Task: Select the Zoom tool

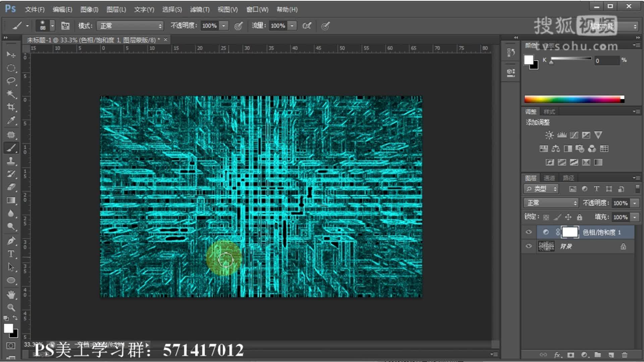Action: click(11, 308)
